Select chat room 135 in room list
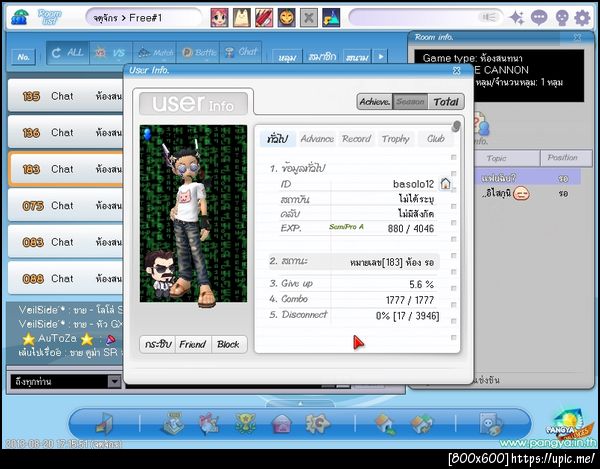The height and width of the screenshot is (469, 600). (65, 96)
